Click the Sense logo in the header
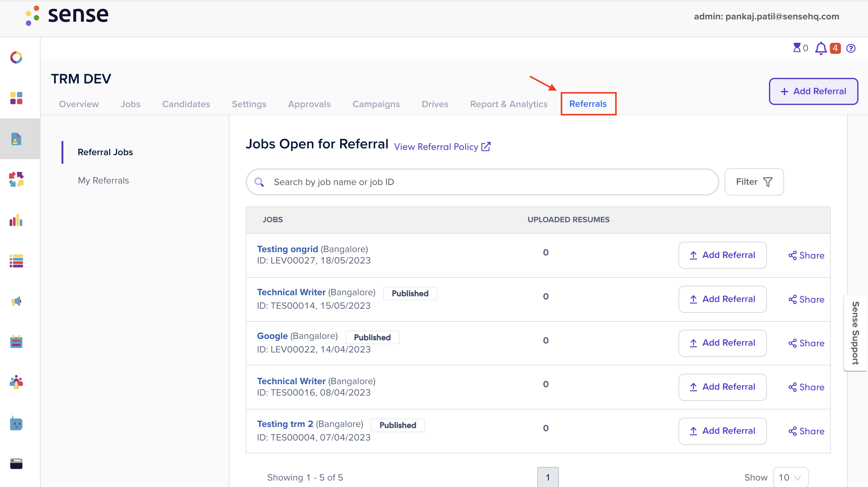 click(67, 15)
